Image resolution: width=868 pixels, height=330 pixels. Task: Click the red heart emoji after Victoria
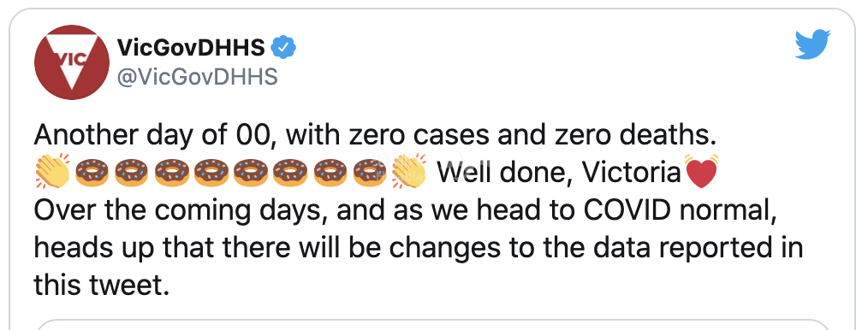click(701, 171)
